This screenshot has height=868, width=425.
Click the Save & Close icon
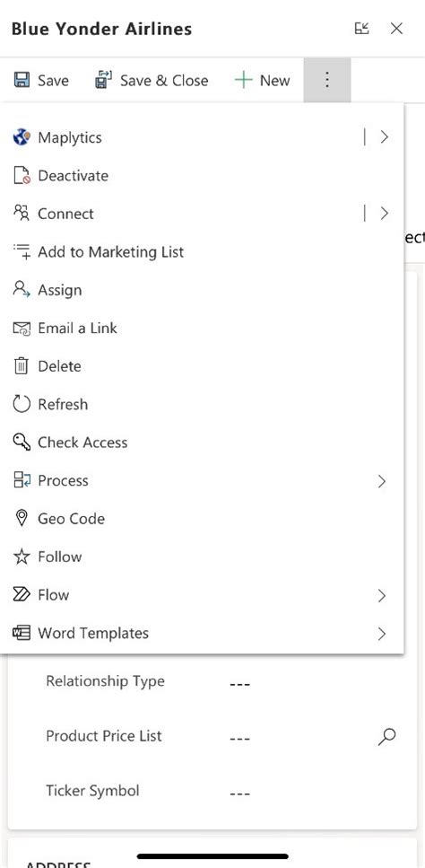pyautogui.click(x=103, y=80)
